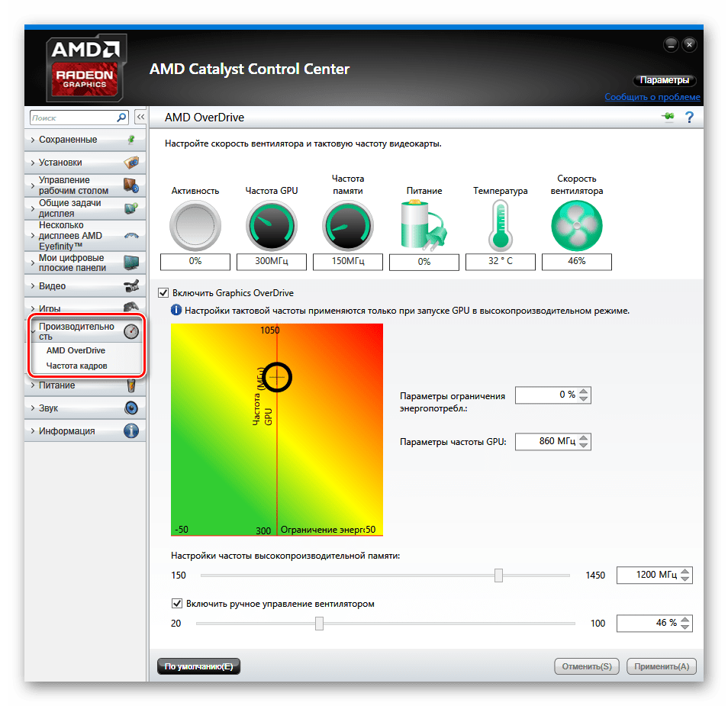Viewport: 728px width, 706px height.
Task: Click the Производительность gauge icon
Action: pyautogui.click(x=131, y=331)
